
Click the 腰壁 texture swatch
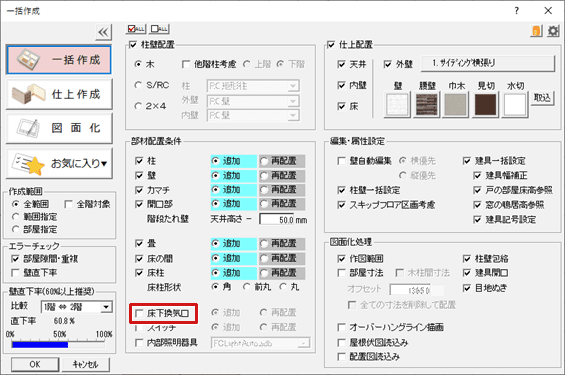(x=427, y=104)
